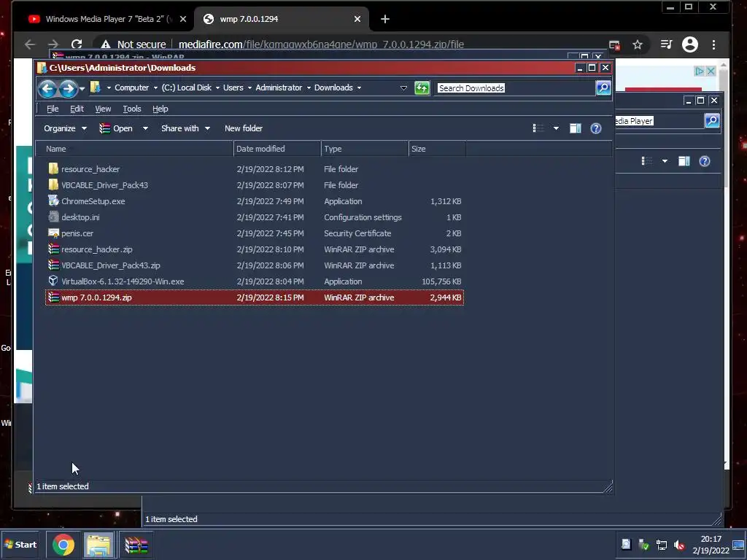747x560 pixels.
Task: Click the mediafire URL in address bar
Action: 321,44
